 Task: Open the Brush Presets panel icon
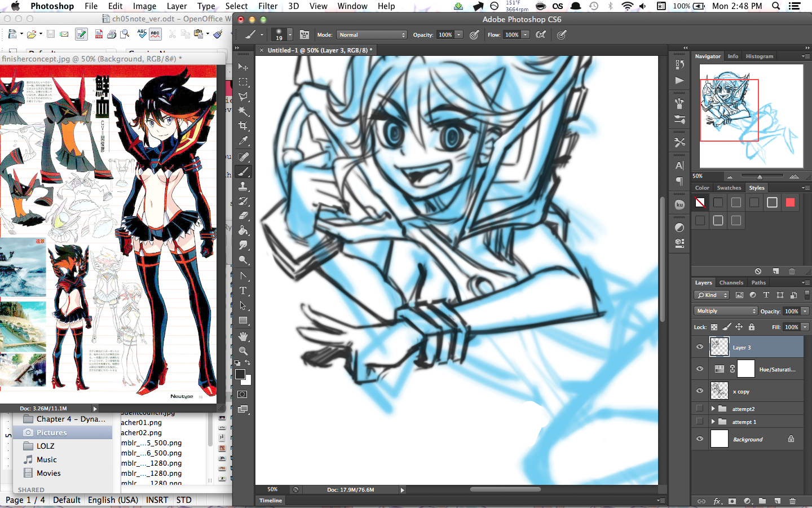tap(679, 120)
